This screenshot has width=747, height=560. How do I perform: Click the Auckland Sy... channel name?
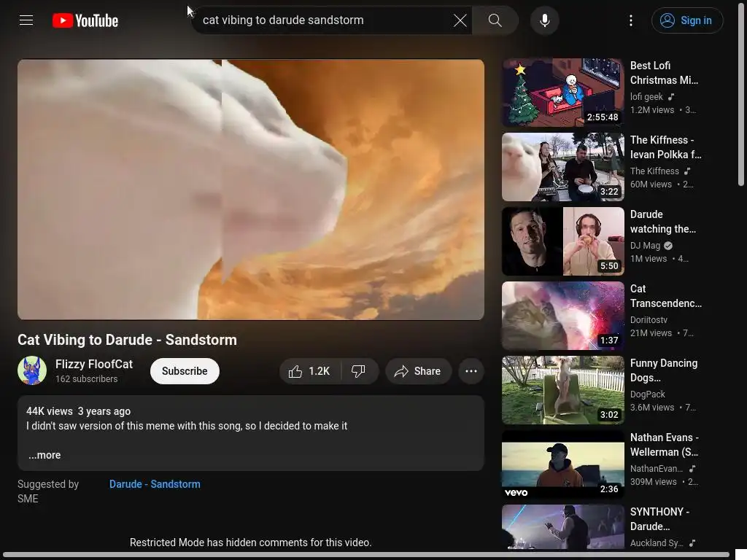tap(657, 542)
